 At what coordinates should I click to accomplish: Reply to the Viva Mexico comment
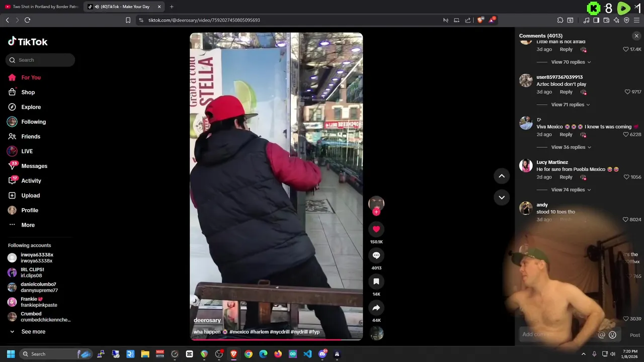[x=566, y=135]
